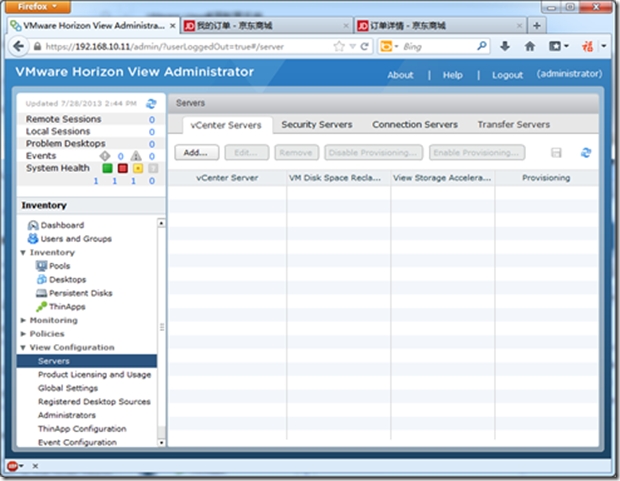This screenshot has width=620, height=481.
Task: Click the Remove button
Action: 297,153
